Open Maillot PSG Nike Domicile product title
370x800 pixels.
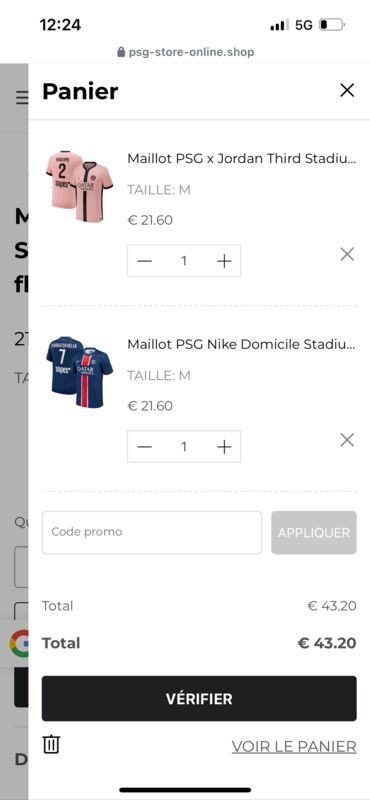(x=241, y=344)
